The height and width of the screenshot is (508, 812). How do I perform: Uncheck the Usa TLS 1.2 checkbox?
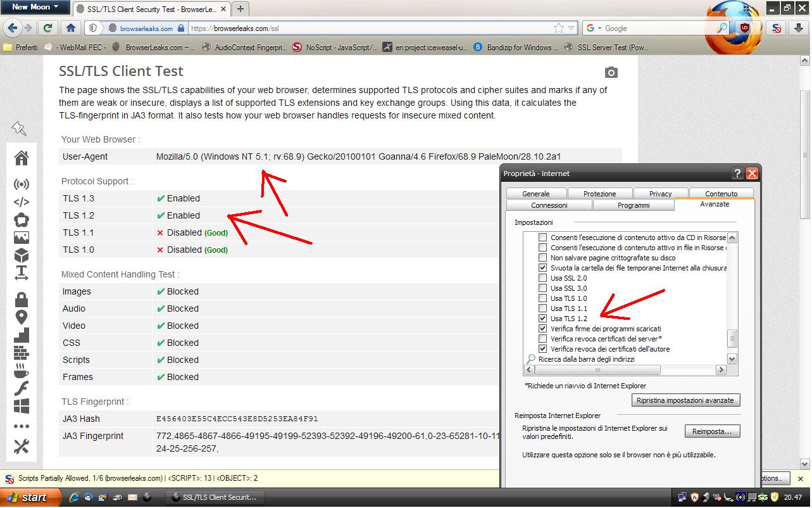tap(542, 319)
